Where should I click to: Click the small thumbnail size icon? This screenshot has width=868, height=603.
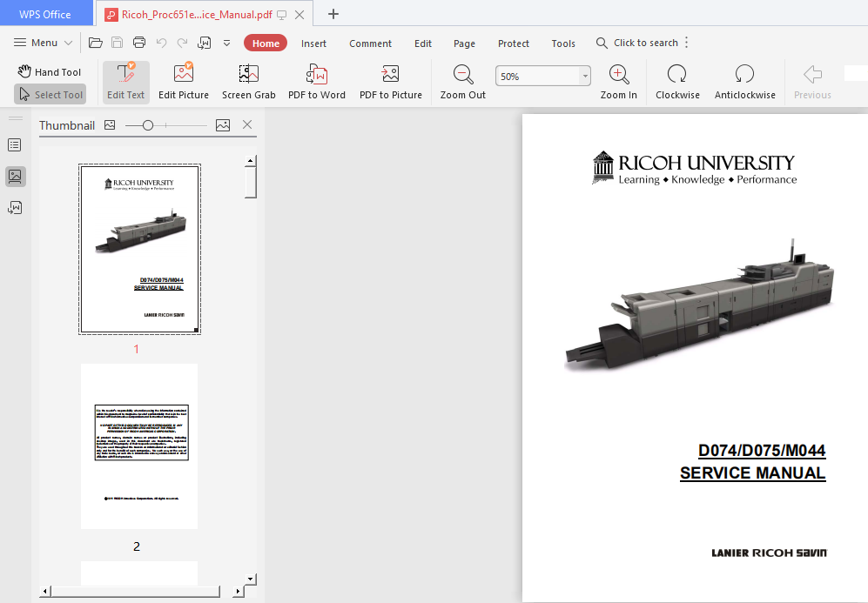pos(110,125)
